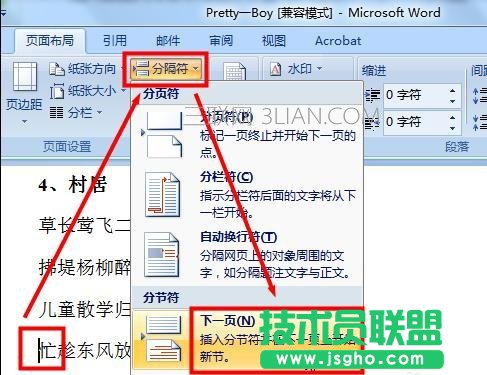Switch to the Acrobat tab

[x=338, y=41]
